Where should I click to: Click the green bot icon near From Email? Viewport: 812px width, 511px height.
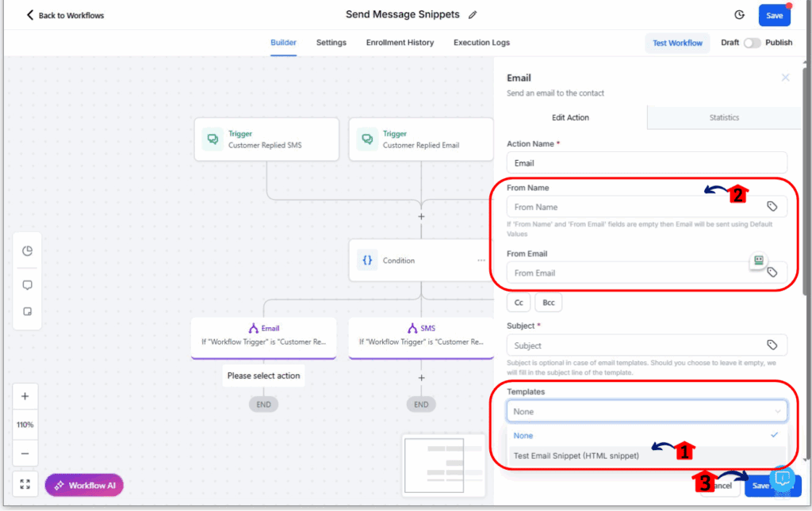pos(758,260)
